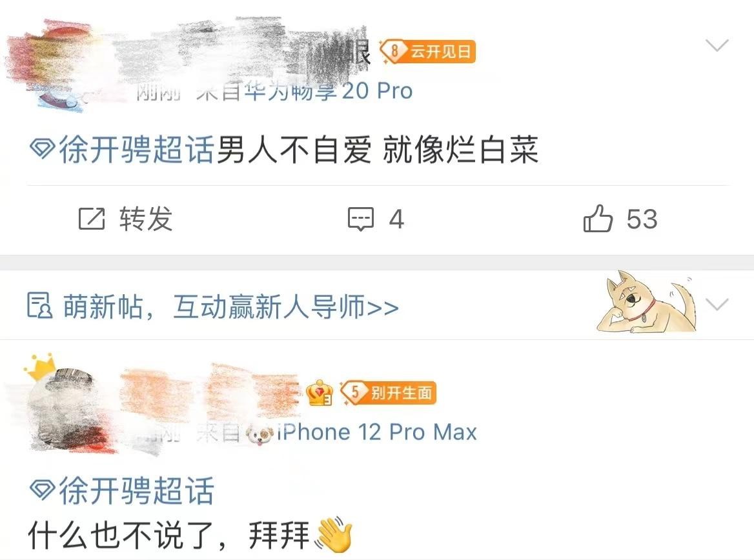Screen dimensions: 754x560
Task: Open comments via speech bubble icon
Action: pos(361,219)
